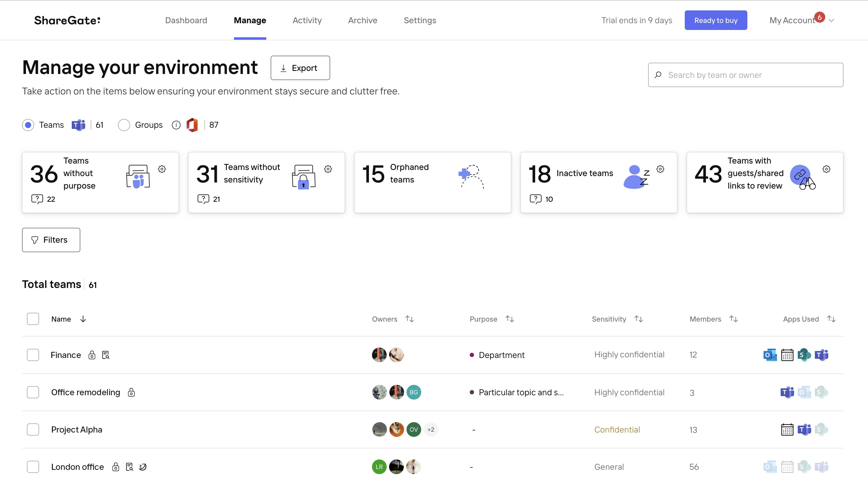The height and width of the screenshot is (483, 868).
Task: Click the +2 additional owners badge
Action: 431,430
